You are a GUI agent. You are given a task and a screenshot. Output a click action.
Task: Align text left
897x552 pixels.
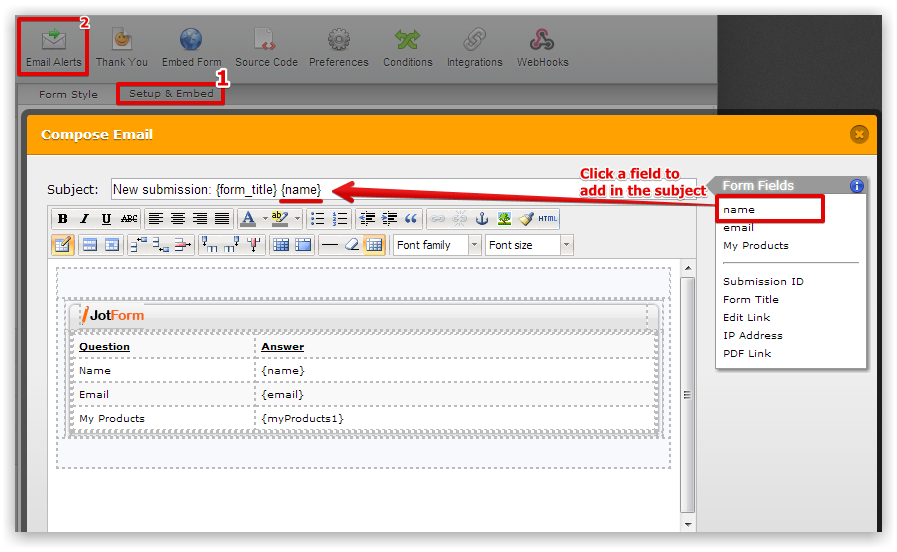[x=156, y=219]
